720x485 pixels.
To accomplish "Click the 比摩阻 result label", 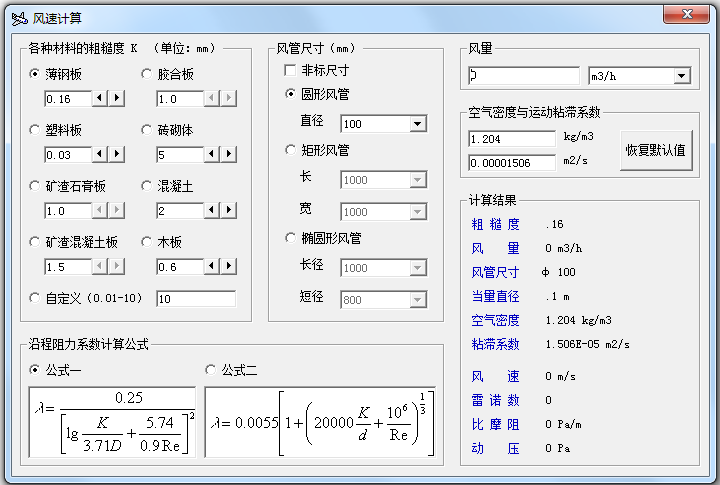I will click(495, 424).
